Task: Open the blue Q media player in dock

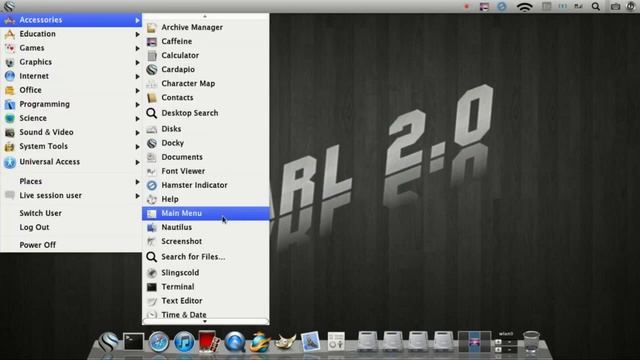Action: 235,342
